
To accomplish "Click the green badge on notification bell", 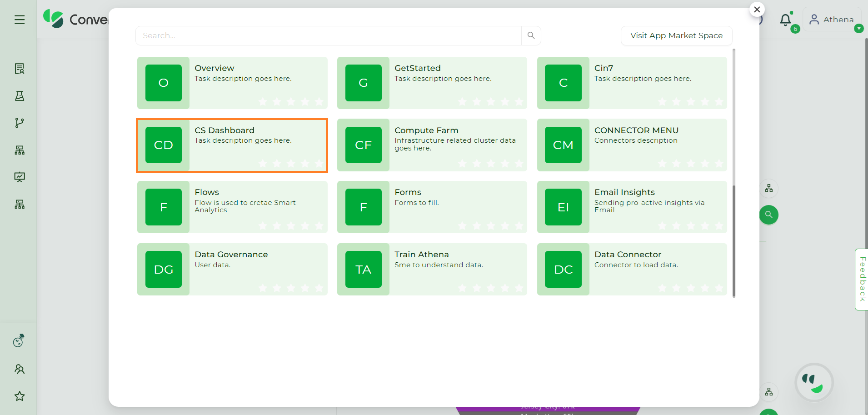I will [795, 29].
